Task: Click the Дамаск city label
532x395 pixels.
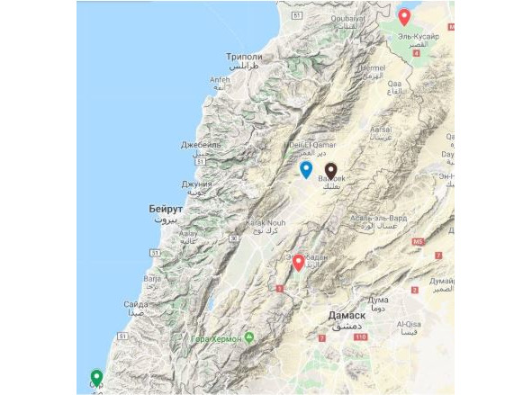Action: point(347,316)
